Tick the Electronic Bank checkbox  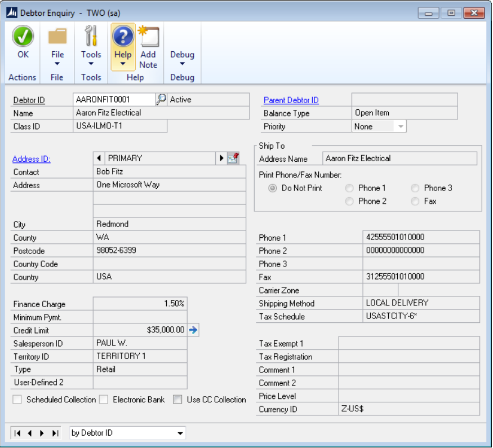tap(104, 400)
